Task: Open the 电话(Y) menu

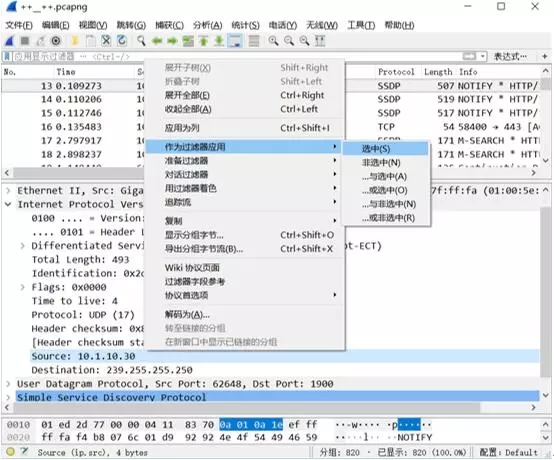Action: point(283,25)
